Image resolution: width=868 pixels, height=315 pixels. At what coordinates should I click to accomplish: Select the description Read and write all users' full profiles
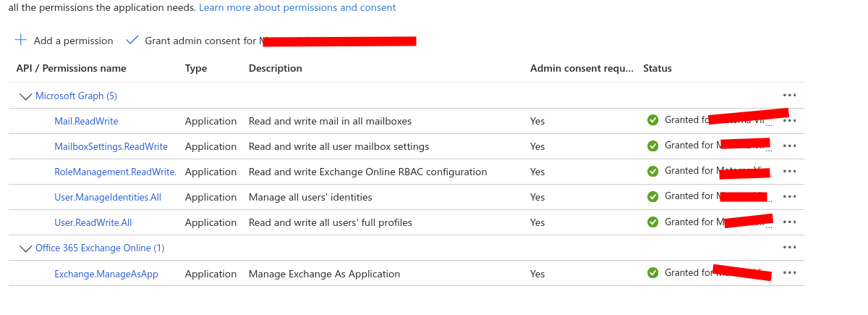331,222
